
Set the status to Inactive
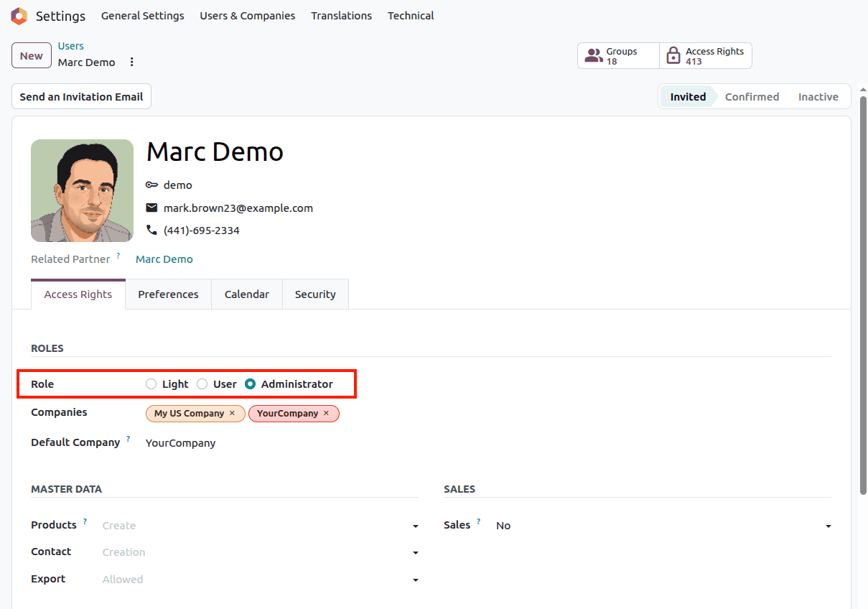[x=818, y=97]
